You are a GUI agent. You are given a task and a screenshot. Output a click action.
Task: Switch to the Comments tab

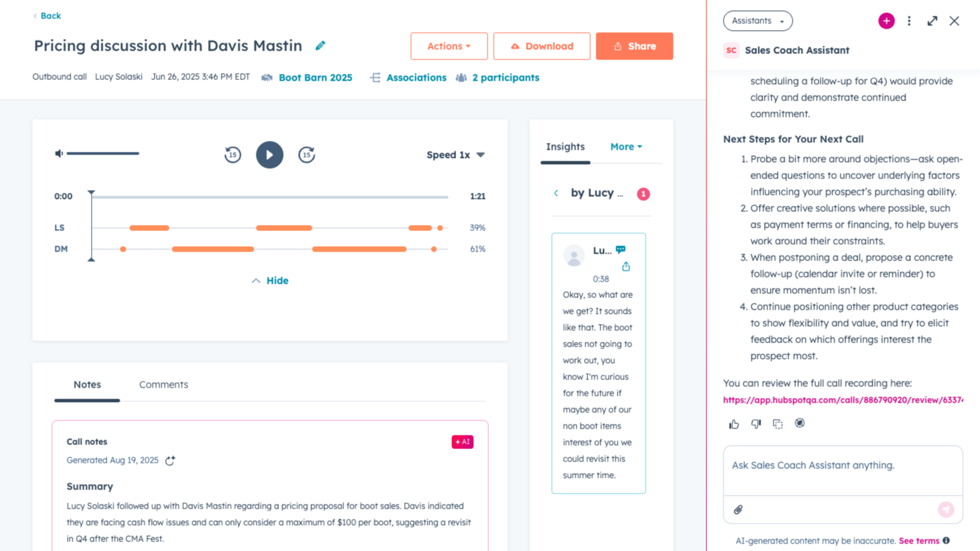coord(163,384)
